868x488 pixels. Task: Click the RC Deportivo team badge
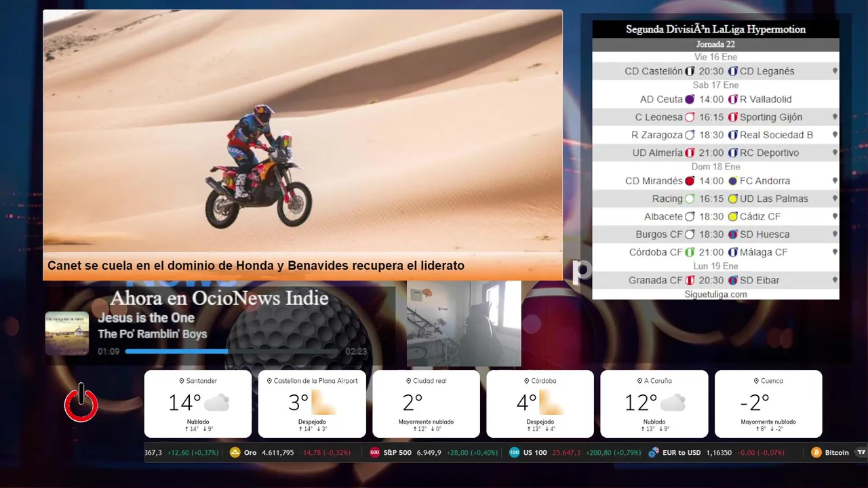point(733,153)
